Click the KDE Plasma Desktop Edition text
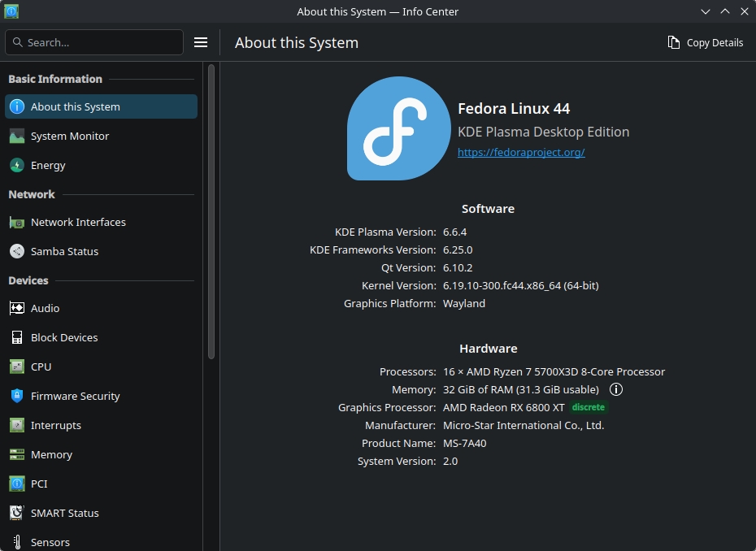 [x=543, y=132]
